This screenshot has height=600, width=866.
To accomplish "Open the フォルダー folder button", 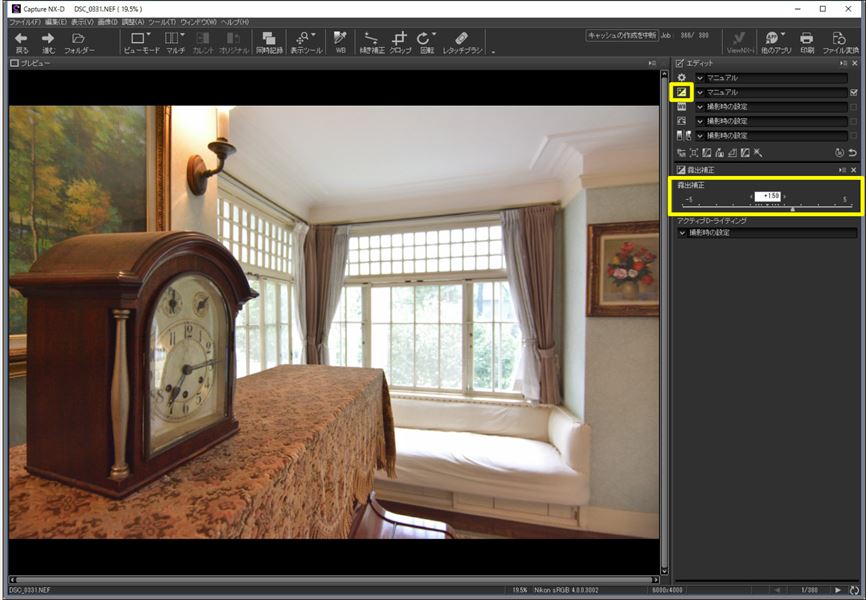I will [x=79, y=43].
